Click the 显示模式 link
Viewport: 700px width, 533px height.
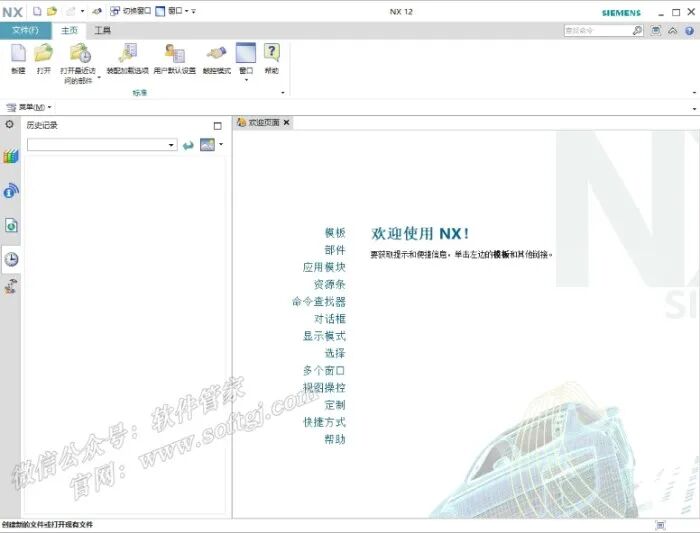[325, 336]
